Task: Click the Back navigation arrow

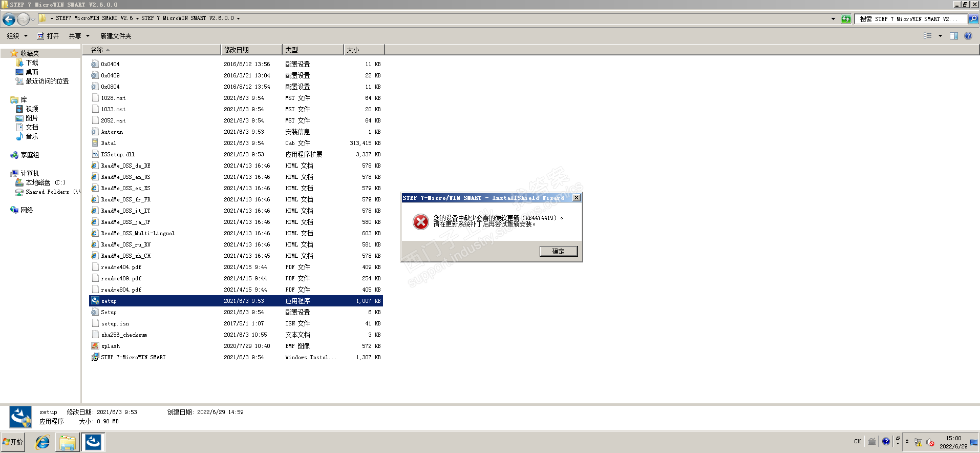Action: [x=9, y=19]
